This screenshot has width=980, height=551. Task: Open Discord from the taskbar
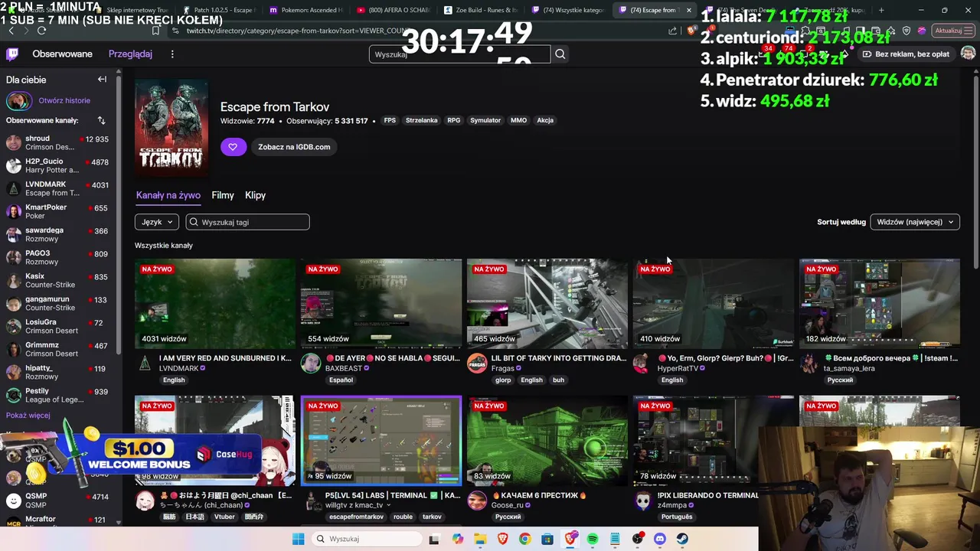click(660, 539)
